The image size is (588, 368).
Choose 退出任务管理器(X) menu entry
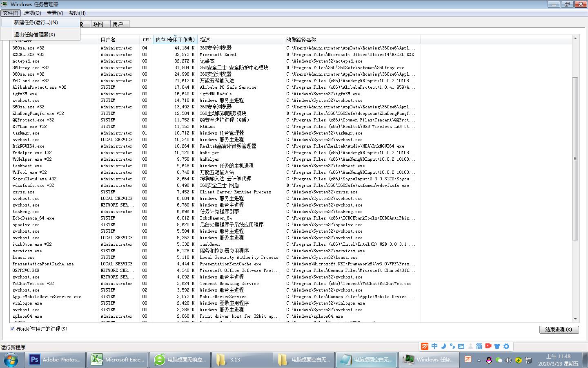click(x=40, y=34)
